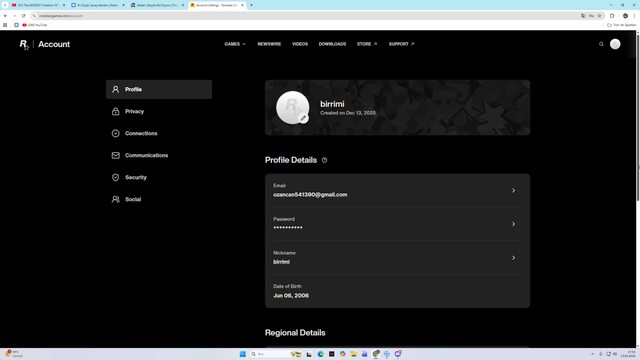Click the Security shield icon in sidebar
Image resolution: width=640 pixels, height=360 pixels.
[116, 178]
